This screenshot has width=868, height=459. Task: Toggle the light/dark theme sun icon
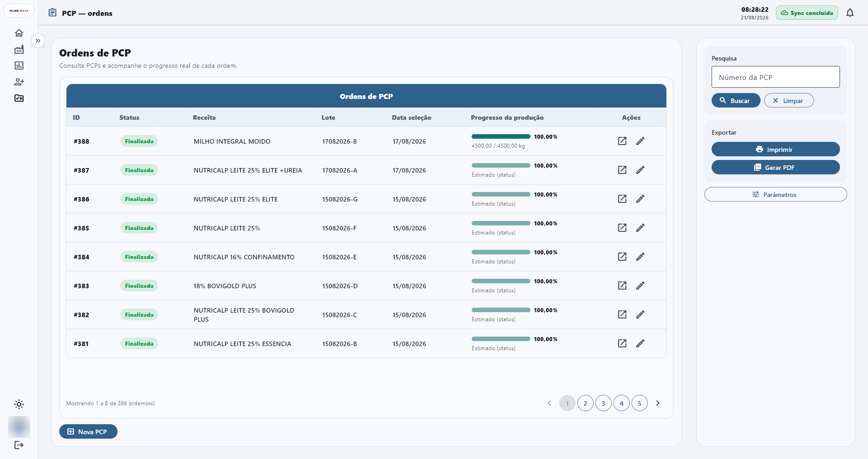pos(19,404)
